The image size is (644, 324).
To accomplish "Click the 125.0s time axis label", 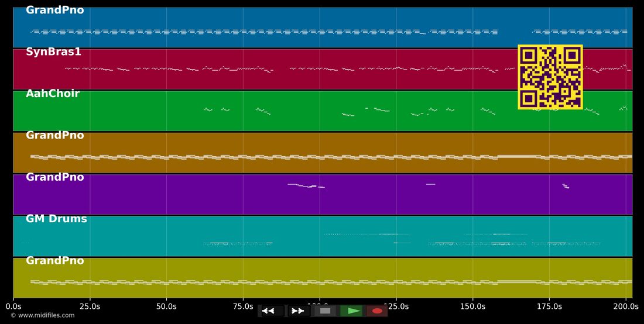I will [x=396, y=306].
